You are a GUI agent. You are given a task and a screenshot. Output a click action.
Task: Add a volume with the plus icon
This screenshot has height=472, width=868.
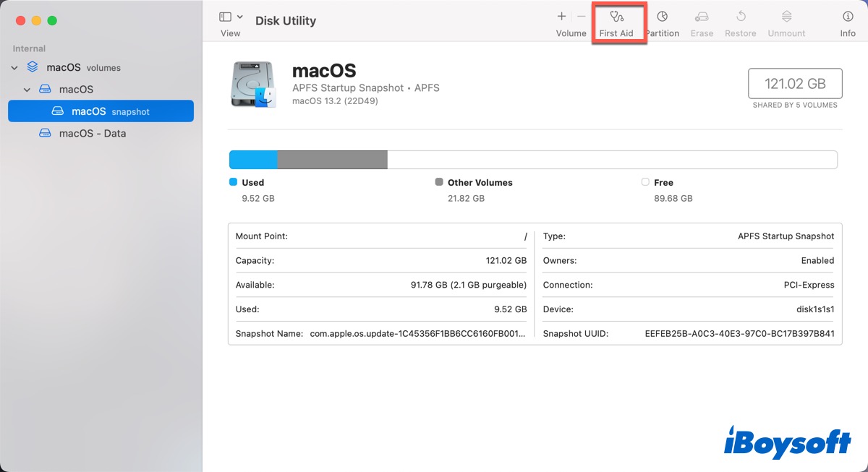(x=561, y=17)
